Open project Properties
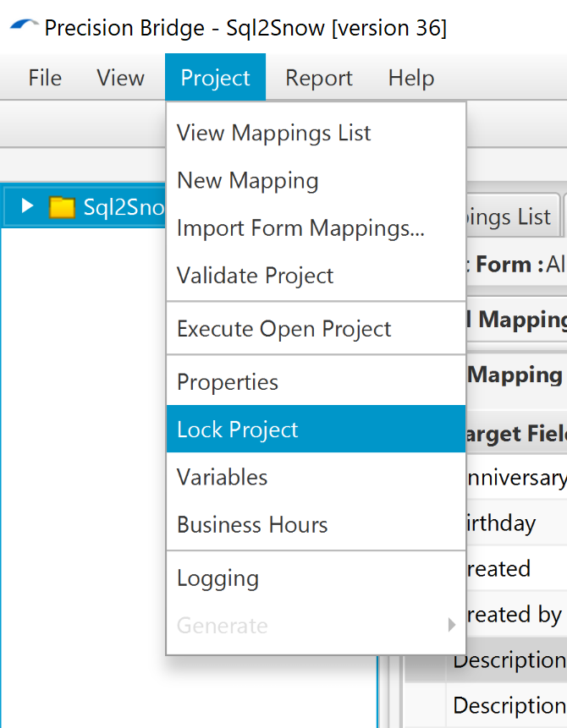 coord(316,382)
